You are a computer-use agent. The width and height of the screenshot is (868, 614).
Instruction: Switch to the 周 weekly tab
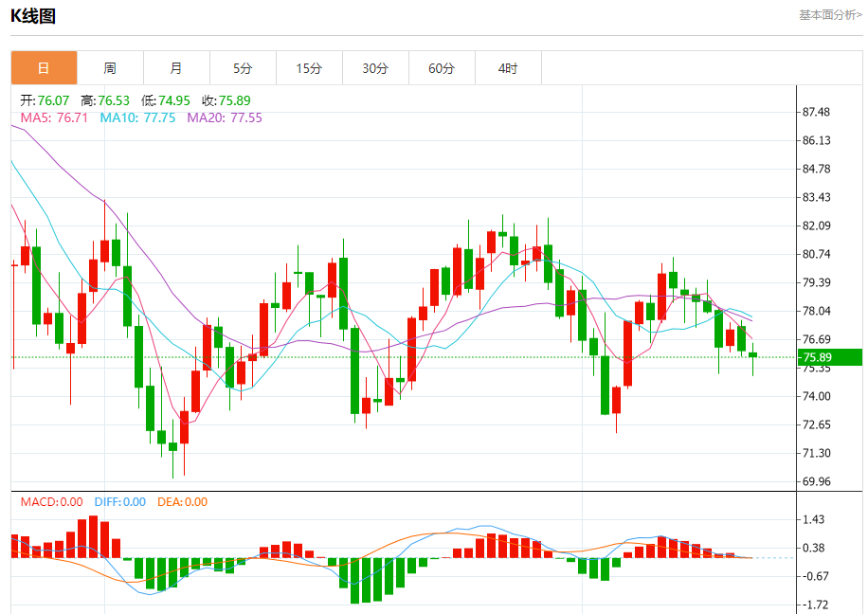point(110,68)
